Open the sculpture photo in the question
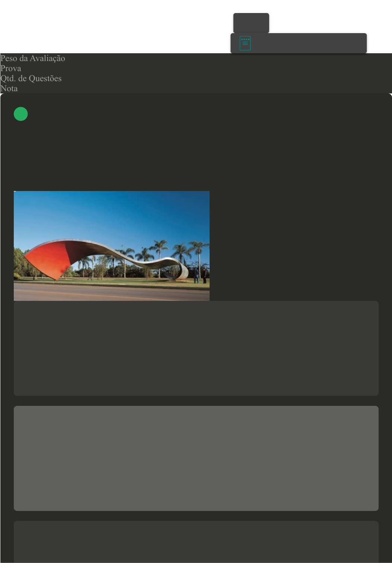 112,246
